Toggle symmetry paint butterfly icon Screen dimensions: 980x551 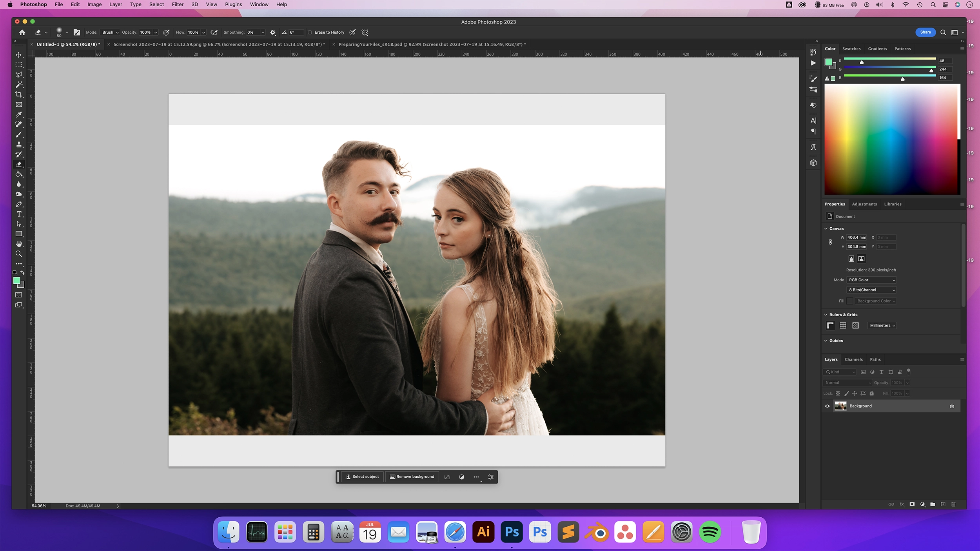[x=365, y=33]
